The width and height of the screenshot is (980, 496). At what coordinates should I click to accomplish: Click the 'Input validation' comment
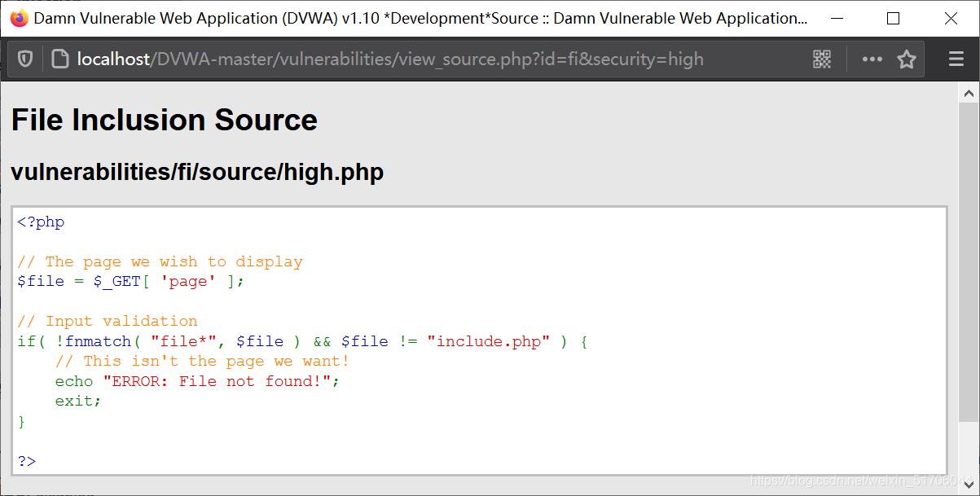click(108, 321)
